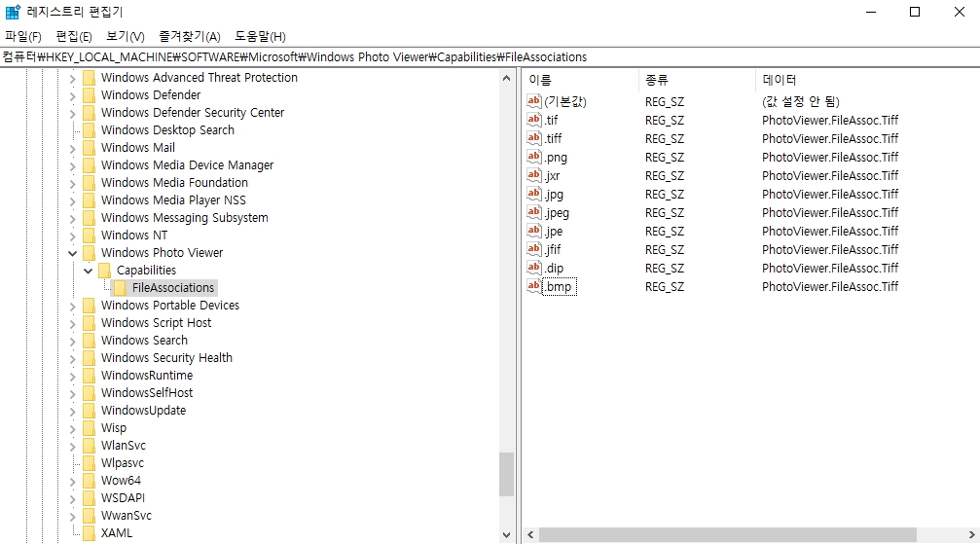
Task: Click folder icon of Windows NT key
Action: (x=90, y=236)
